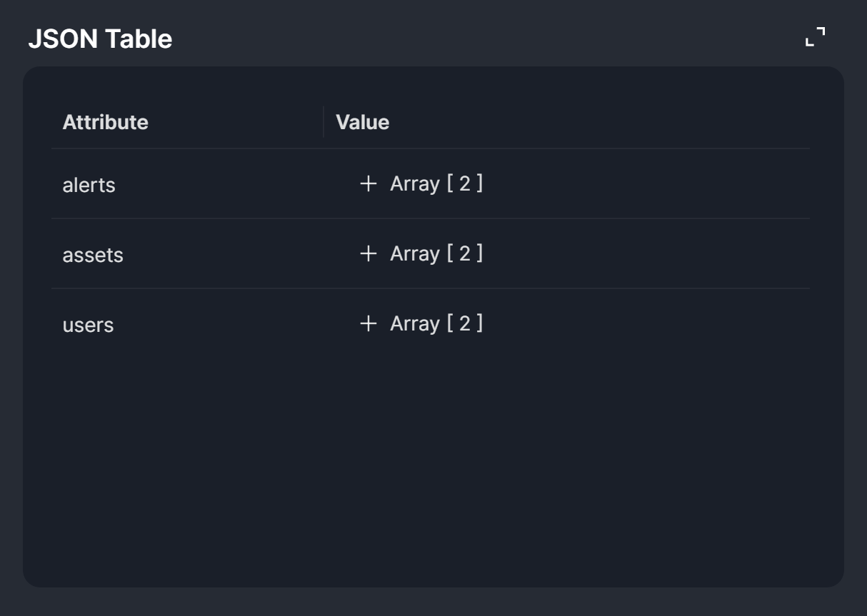
Task: Click the line separating assets and users rows
Action: pyautogui.click(x=430, y=288)
